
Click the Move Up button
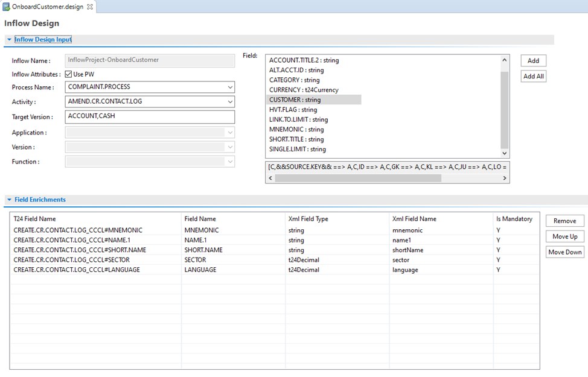coord(564,236)
